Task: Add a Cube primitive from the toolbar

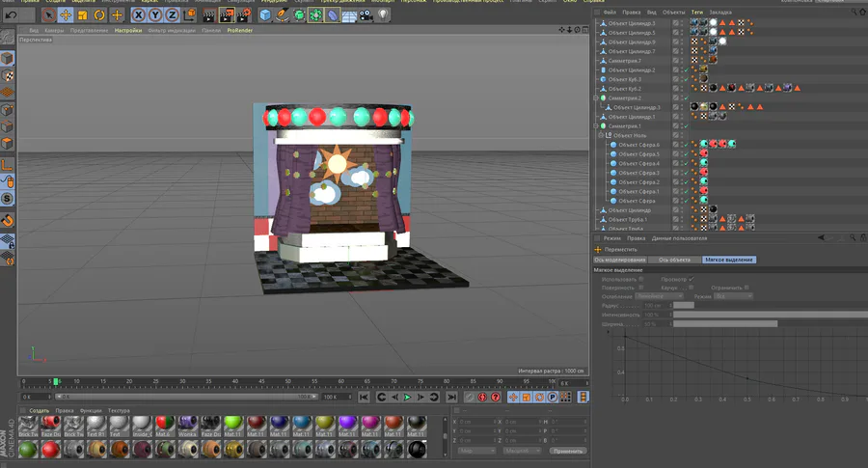Action: [265, 14]
